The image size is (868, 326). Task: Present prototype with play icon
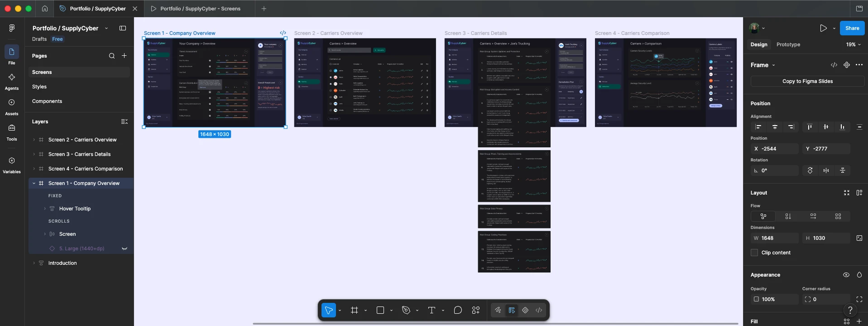pyautogui.click(x=823, y=28)
